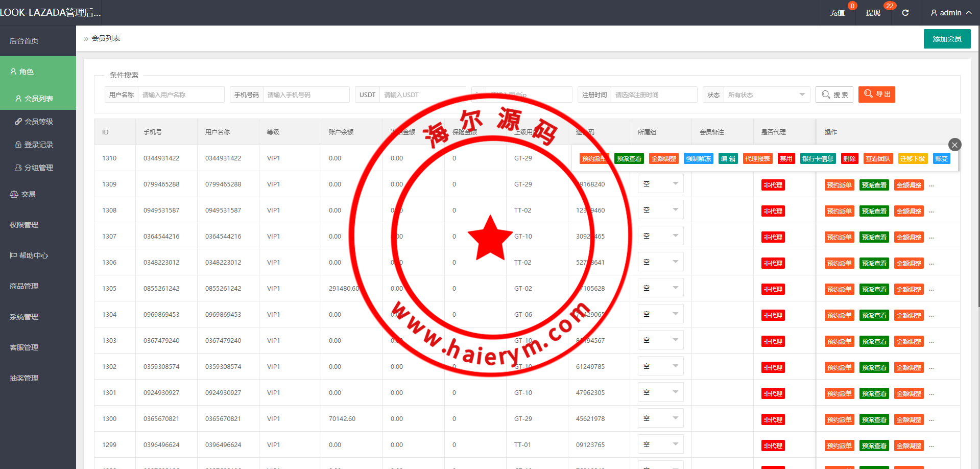Toggle 非代理 status for member 1308
980x469 pixels.
click(773, 211)
